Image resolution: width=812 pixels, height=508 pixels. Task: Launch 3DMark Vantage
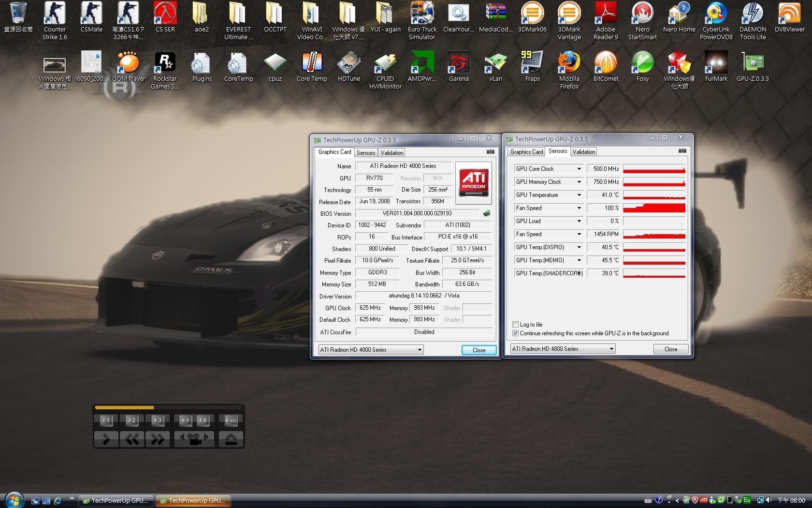[569, 21]
